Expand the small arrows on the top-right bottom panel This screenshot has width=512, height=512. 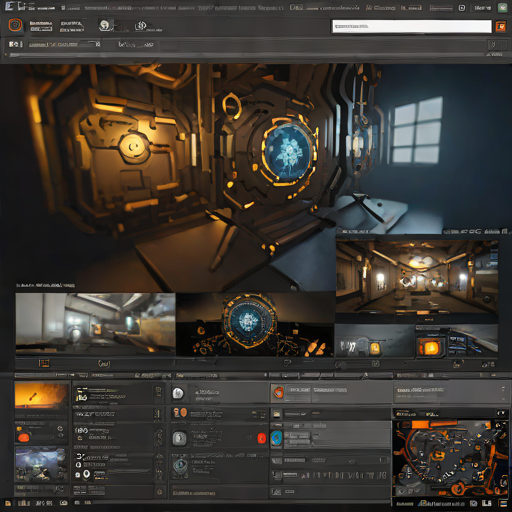point(503,393)
